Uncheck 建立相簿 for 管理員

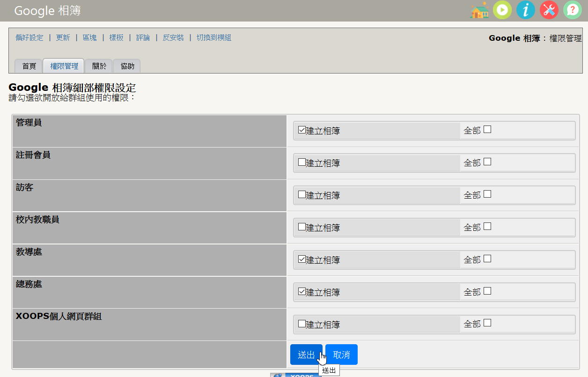pos(302,130)
